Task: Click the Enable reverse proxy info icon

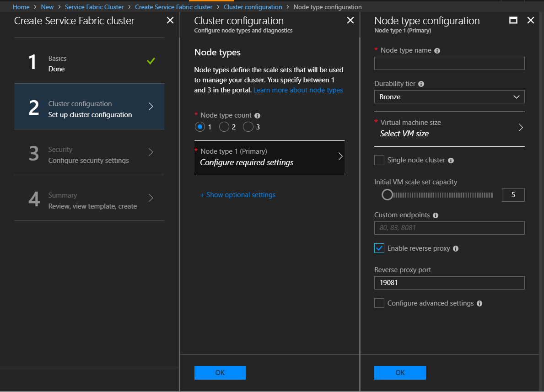Action: [x=455, y=249]
